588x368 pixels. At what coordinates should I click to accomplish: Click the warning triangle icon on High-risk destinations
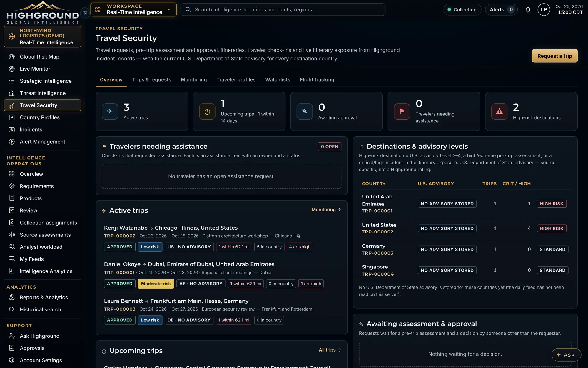click(x=499, y=111)
